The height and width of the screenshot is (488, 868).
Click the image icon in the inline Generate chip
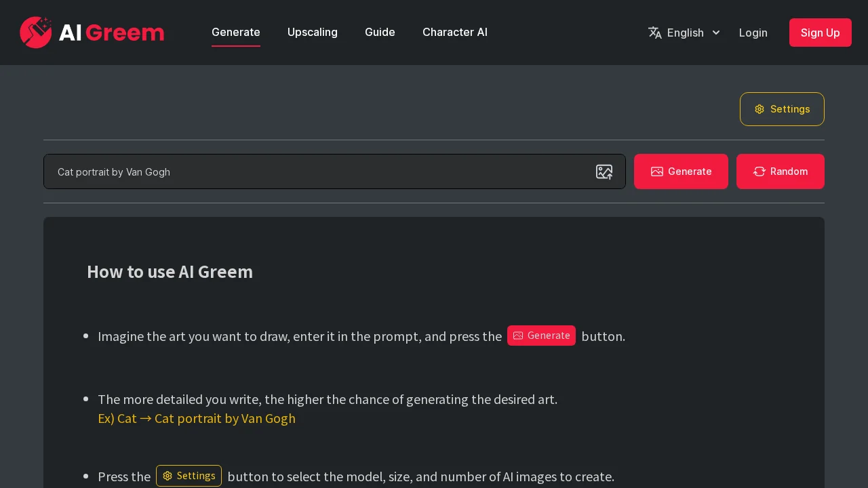click(x=518, y=335)
